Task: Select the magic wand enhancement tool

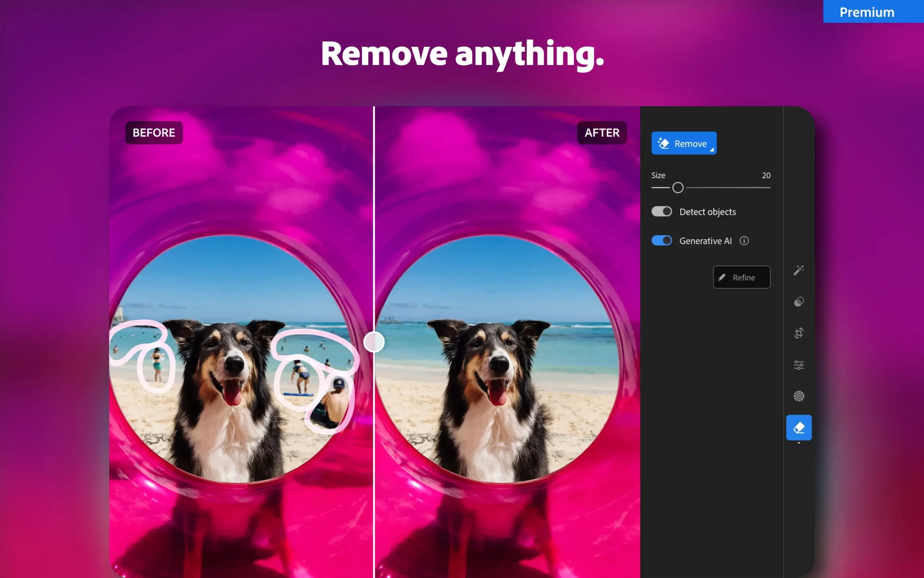Action: click(799, 271)
